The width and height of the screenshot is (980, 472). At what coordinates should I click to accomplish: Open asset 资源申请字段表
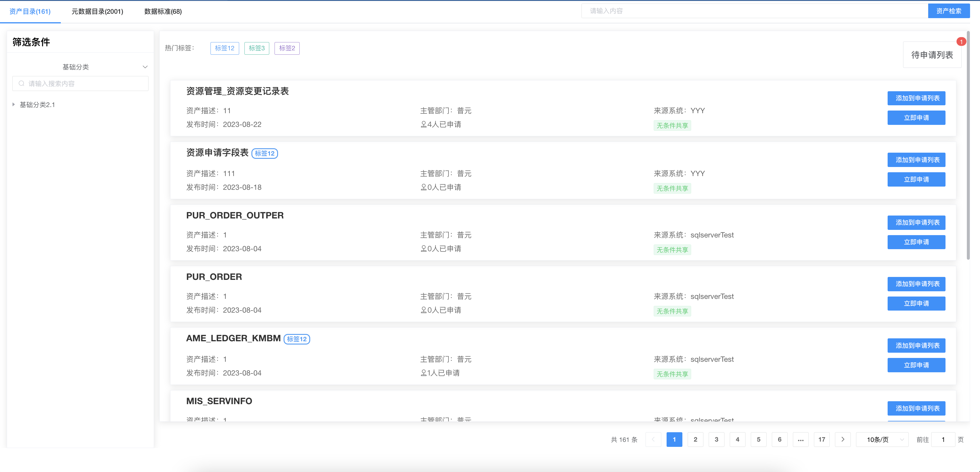(217, 153)
